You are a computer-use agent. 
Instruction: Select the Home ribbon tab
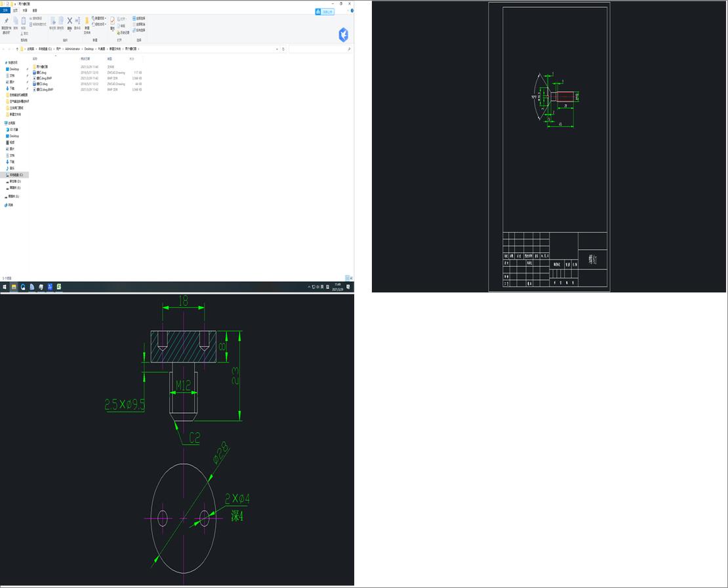[15, 10]
